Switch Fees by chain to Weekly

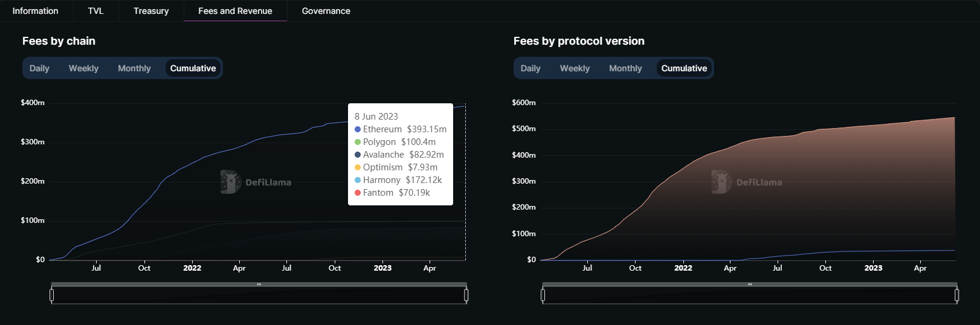coord(83,68)
